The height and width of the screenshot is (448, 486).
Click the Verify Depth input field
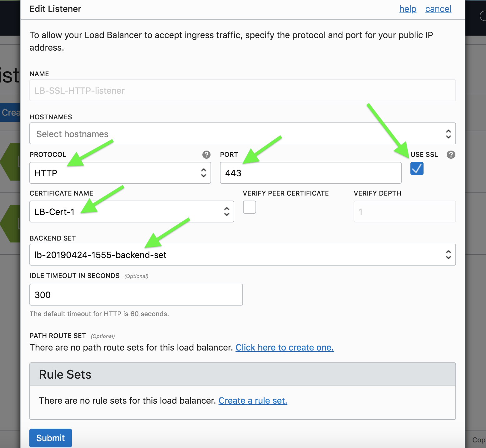pyautogui.click(x=404, y=212)
